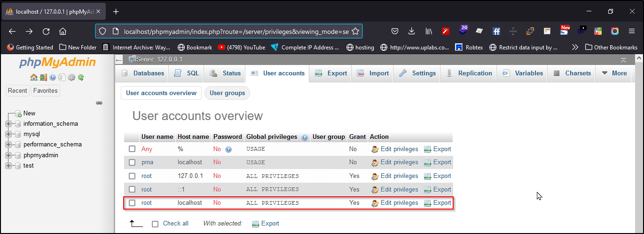Open the More tab dropdown
This screenshot has height=234, width=644.
tap(614, 73)
